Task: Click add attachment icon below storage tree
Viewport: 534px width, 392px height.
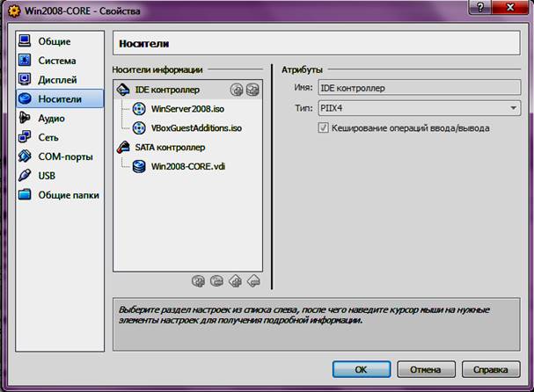Action: [198, 281]
